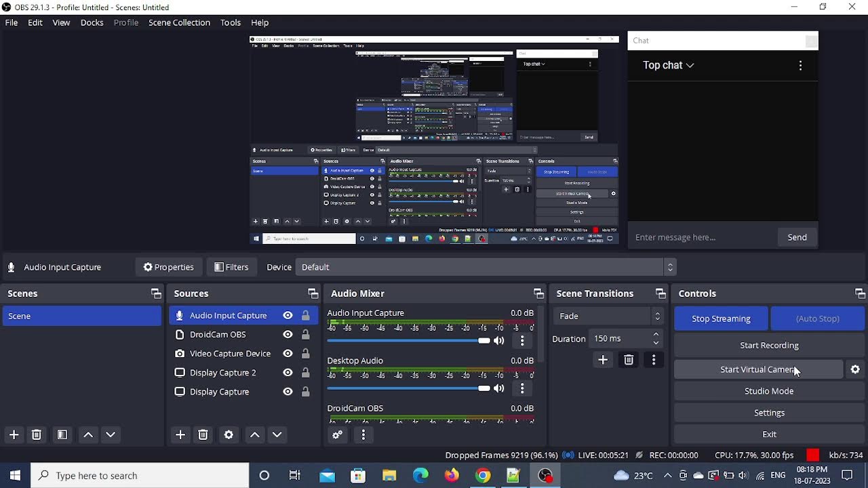Click the Stop Streaming button
This screenshot has height=488, width=868.
[721, 319]
